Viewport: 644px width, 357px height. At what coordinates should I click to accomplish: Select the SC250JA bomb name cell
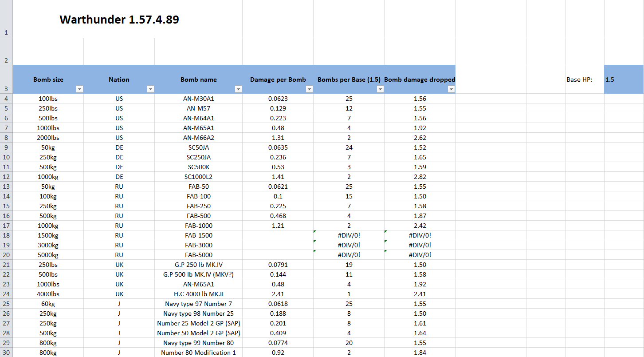point(198,157)
